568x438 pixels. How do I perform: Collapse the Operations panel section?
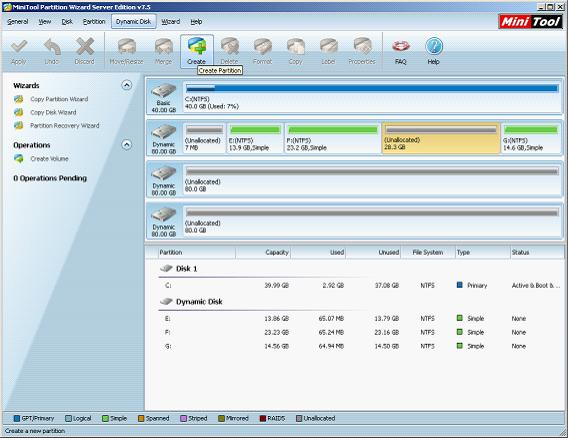[x=126, y=145]
